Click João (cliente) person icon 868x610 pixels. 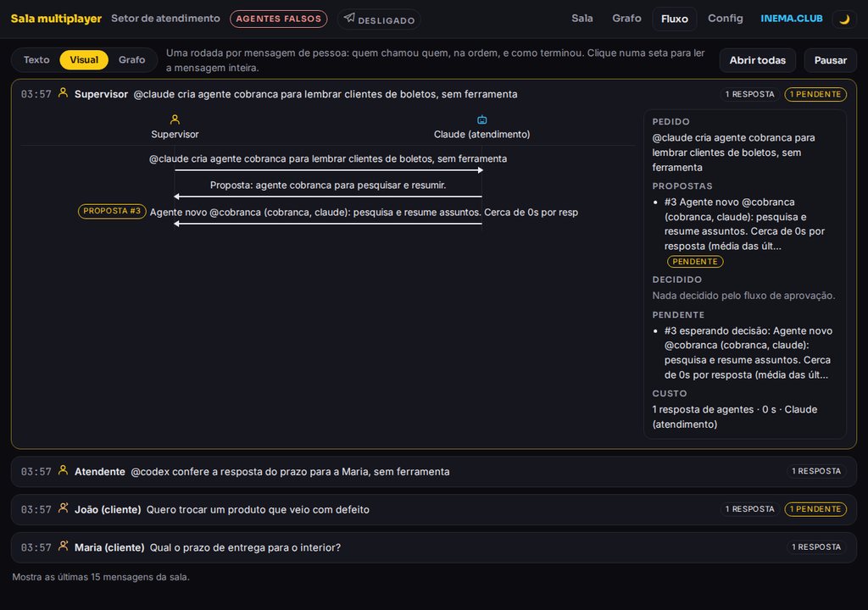click(63, 508)
